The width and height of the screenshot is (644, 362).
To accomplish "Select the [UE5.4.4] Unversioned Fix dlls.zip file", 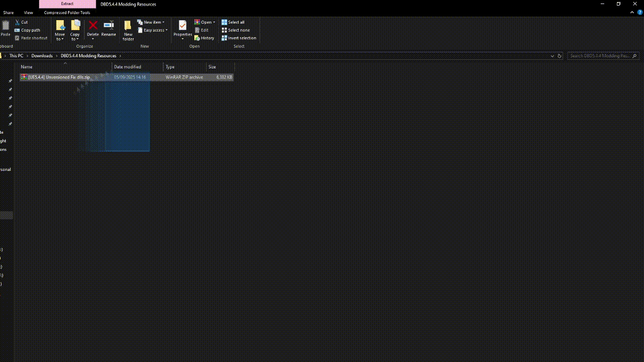I will tap(59, 77).
